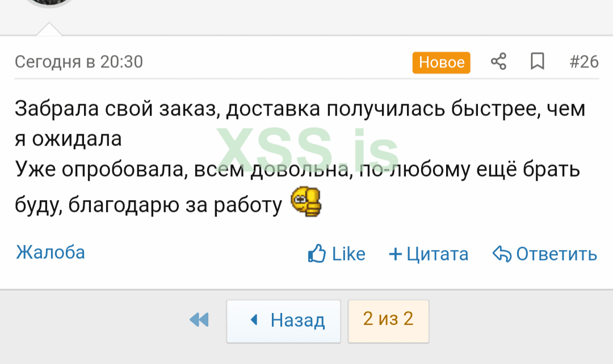Click the page indicator showing 2 из 2
This screenshot has width=613, height=364.
coord(388,320)
